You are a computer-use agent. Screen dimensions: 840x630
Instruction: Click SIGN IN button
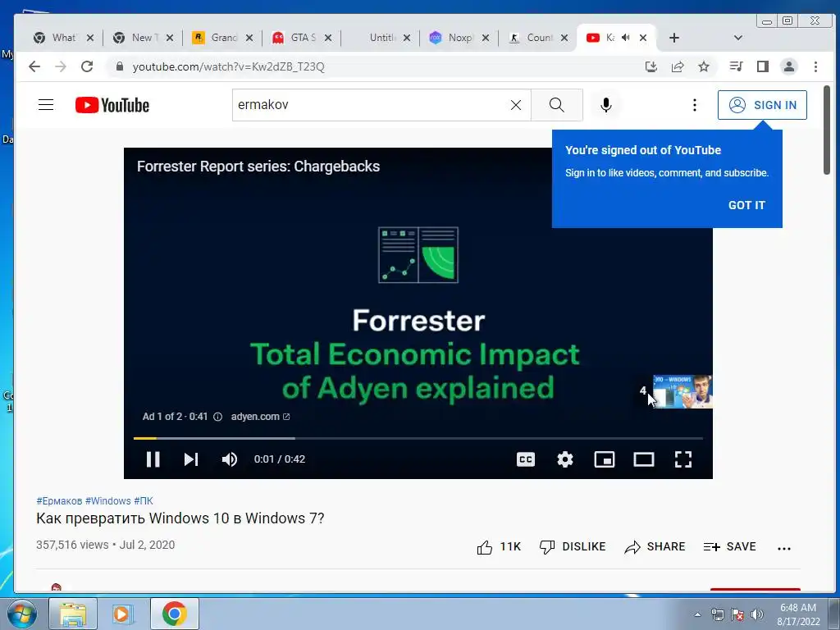point(762,105)
